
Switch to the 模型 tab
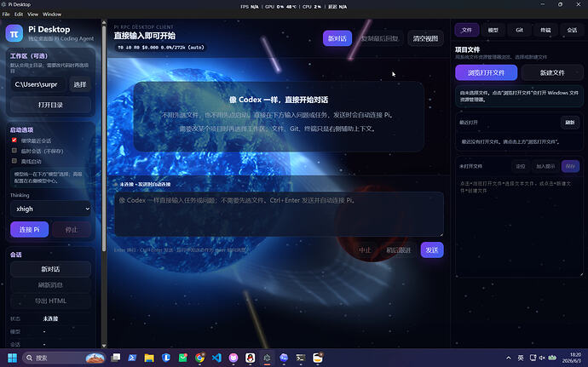point(493,30)
